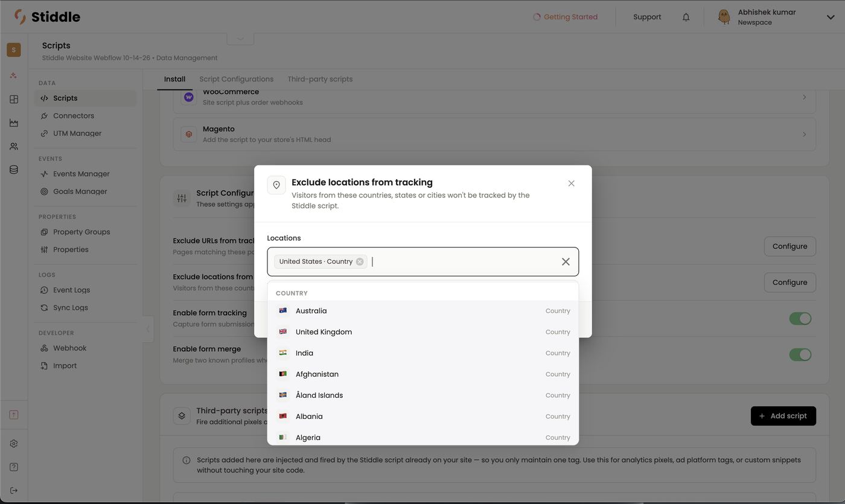
Task: Select Australia from the country list
Action: tap(423, 311)
